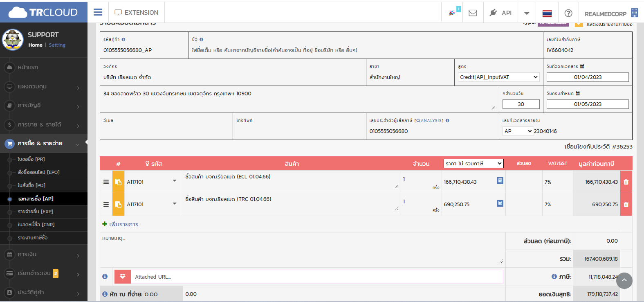Image resolution: width=644 pixels, height=302 pixels.
Task: Click calendar icon beside วันที่ออกเอกสาร
Action: (x=582, y=66)
